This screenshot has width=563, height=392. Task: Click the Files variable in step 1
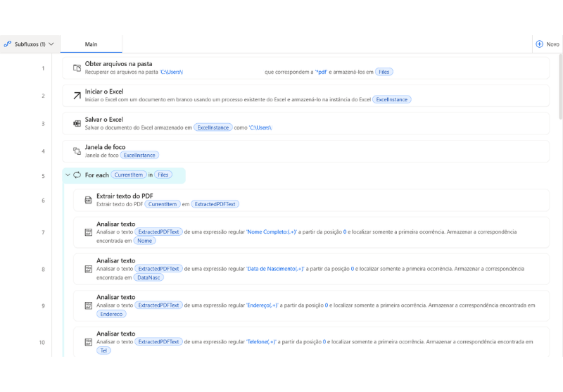[x=384, y=72]
